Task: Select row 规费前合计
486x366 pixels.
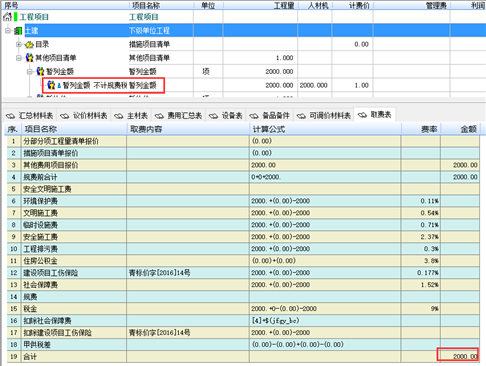Action: coord(243,177)
